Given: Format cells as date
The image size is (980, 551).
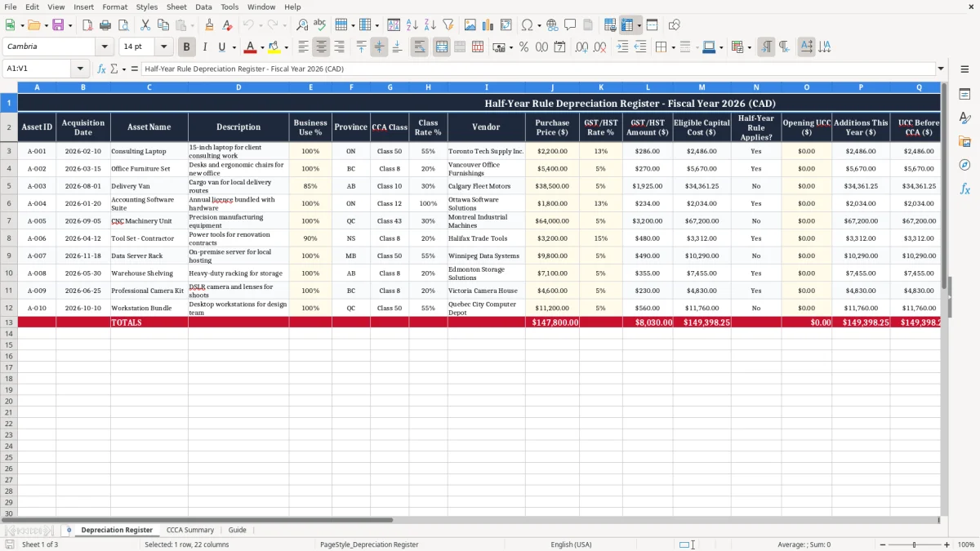Looking at the screenshot, I should [561, 47].
